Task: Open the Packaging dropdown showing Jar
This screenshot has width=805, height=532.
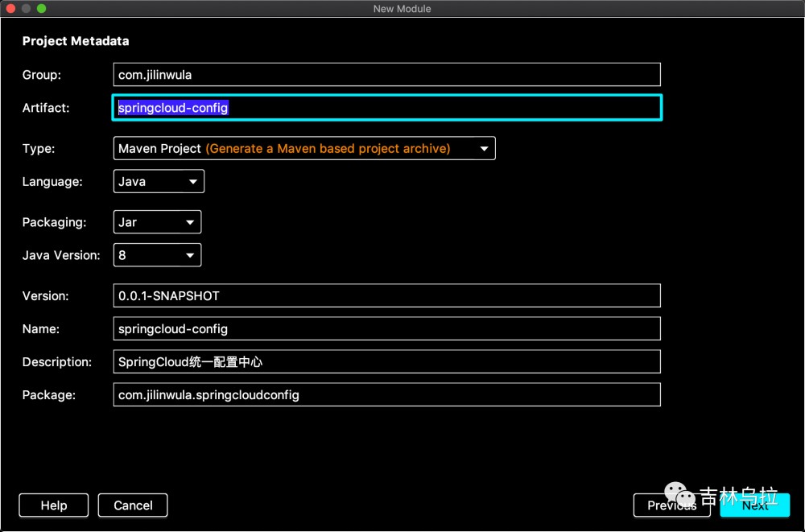Action: point(157,222)
